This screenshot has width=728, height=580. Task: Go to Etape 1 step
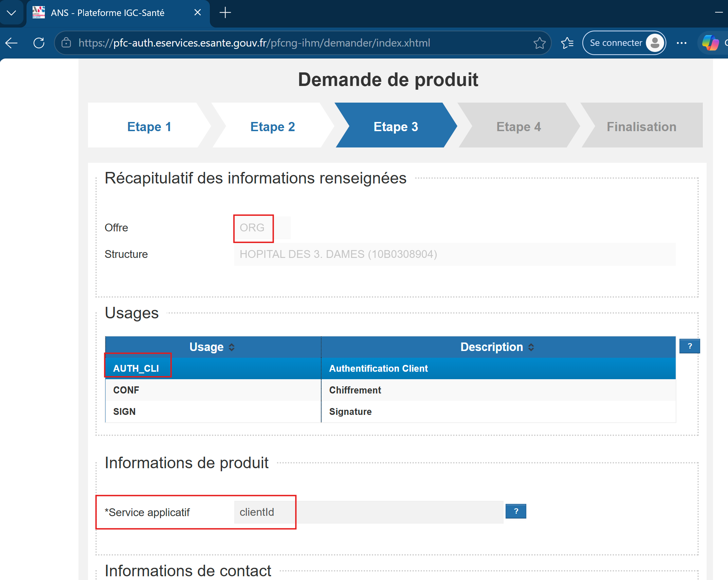coord(149,126)
